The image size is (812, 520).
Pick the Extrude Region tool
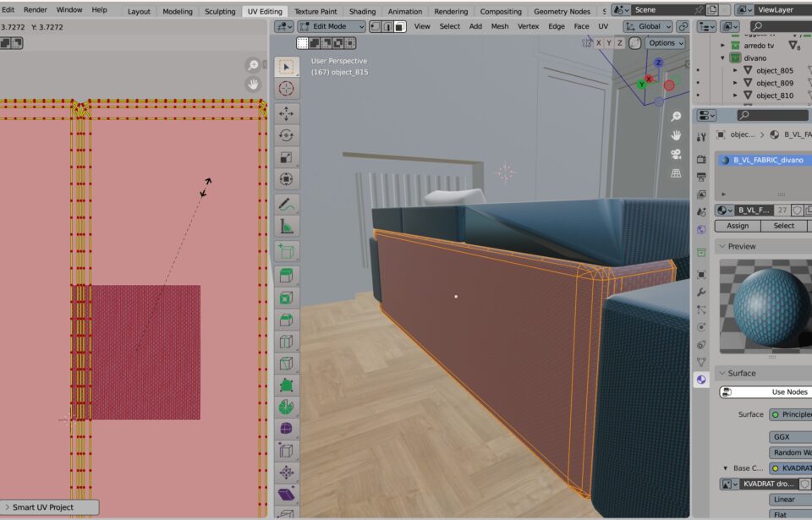click(x=286, y=276)
